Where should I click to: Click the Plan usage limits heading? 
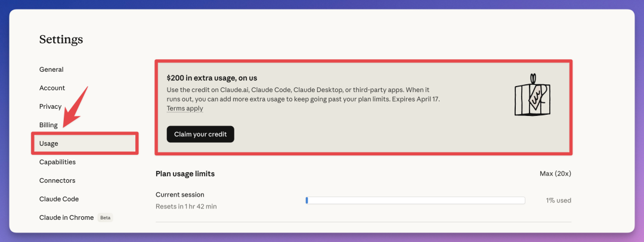click(x=185, y=173)
